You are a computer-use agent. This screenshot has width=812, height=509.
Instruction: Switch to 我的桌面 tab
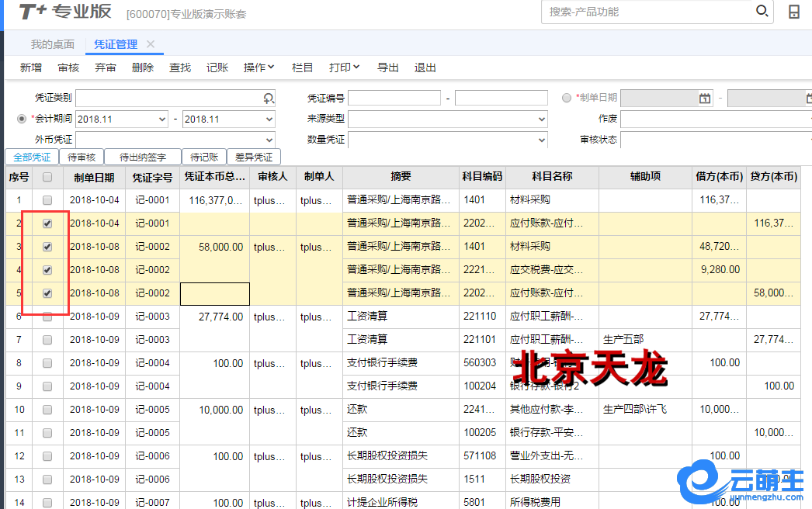[x=53, y=44]
